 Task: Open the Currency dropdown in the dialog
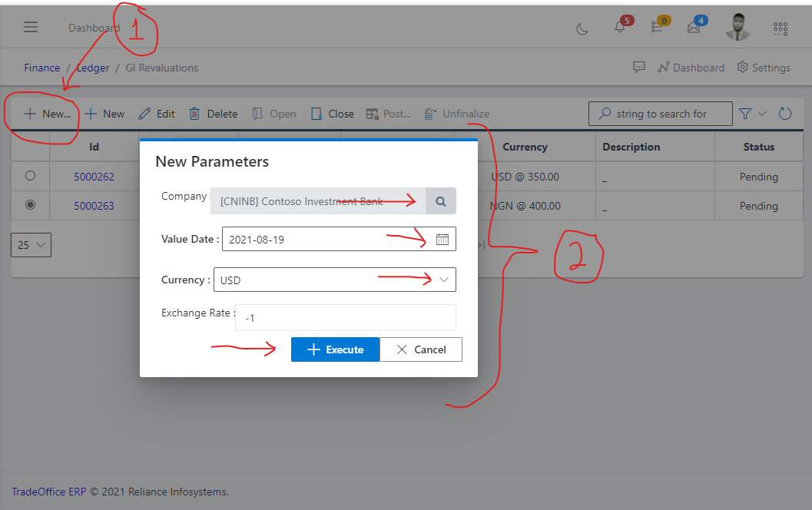tap(444, 279)
